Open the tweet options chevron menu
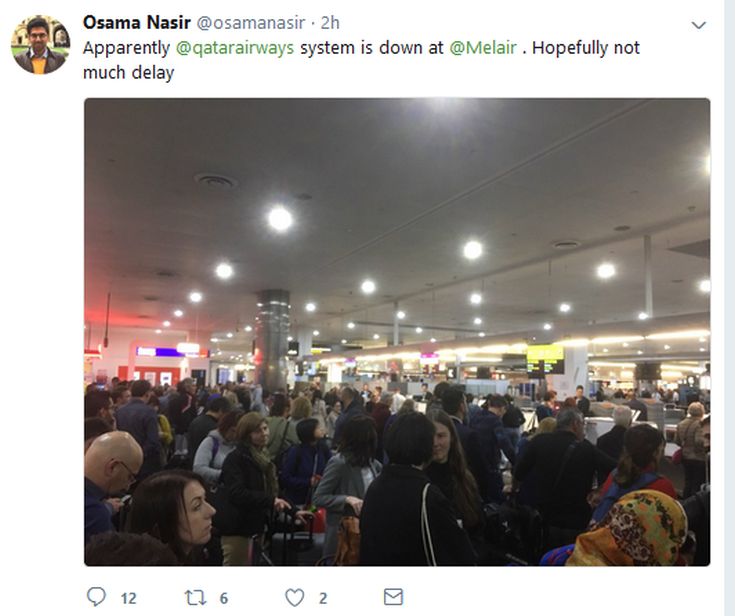Screen dimensions: 735x616 point(698,25)
